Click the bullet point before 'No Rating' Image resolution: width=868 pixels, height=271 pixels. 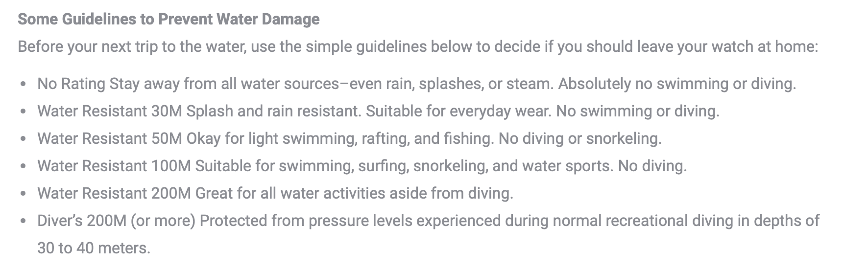click(x=23, y=84)
